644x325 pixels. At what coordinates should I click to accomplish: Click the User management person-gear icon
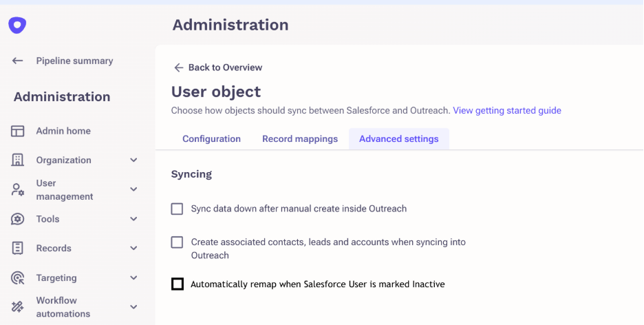click(17, 189)
